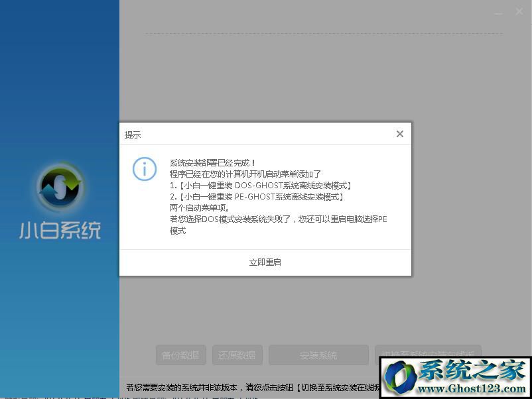Click the 还原数据 button behind the dialog
532x399 pixels.
click(237, 355)
